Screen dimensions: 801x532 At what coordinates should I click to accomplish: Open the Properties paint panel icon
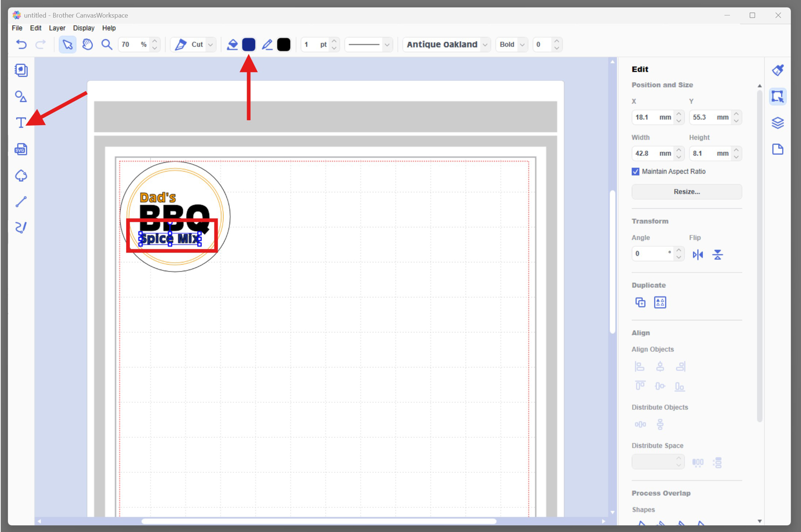click(778, 70)
